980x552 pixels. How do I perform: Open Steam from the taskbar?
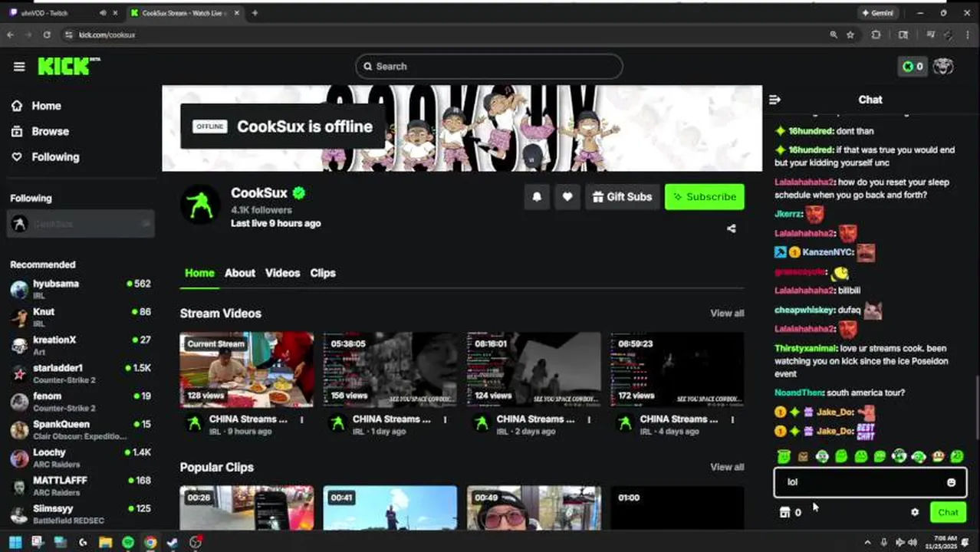[173, 543]
